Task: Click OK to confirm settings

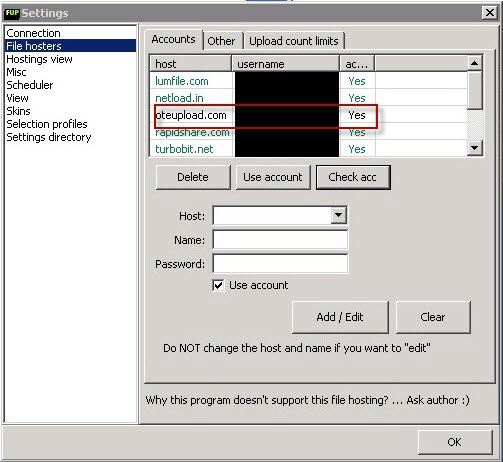Action: [x=455, y=442]
